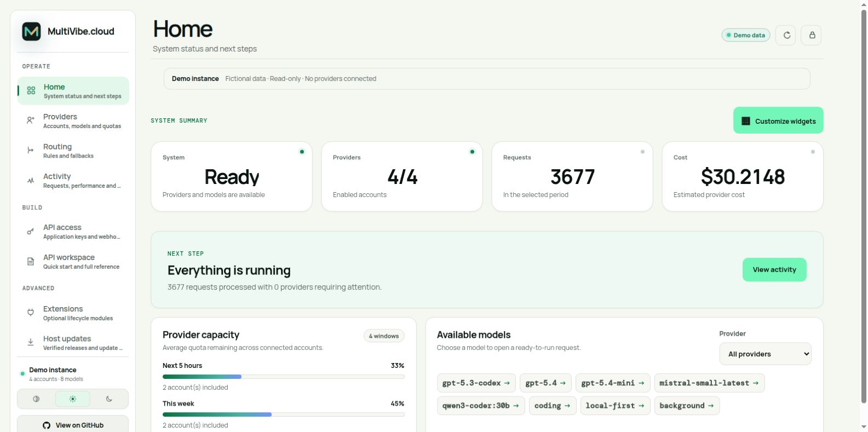Image resolution: width=868 pixels, height=432 pixels.
Task: Open the background model chip
Action: (687, 406)
